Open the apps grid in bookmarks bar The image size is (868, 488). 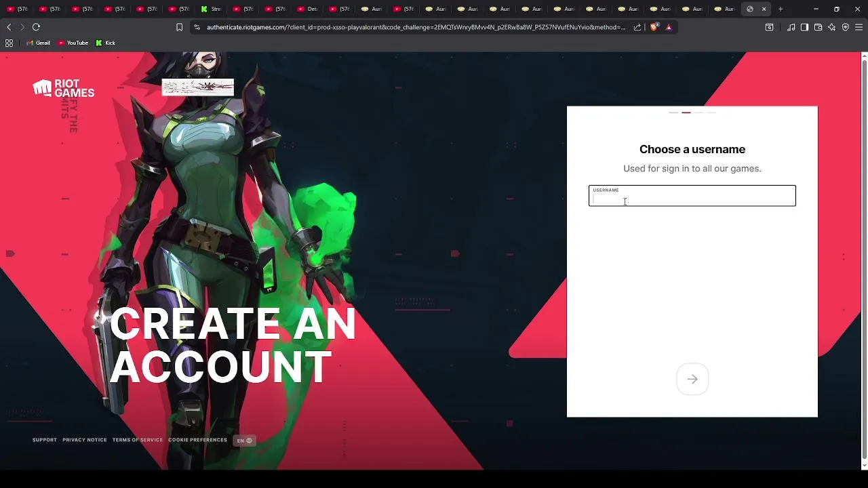click(x=9, y=43)
